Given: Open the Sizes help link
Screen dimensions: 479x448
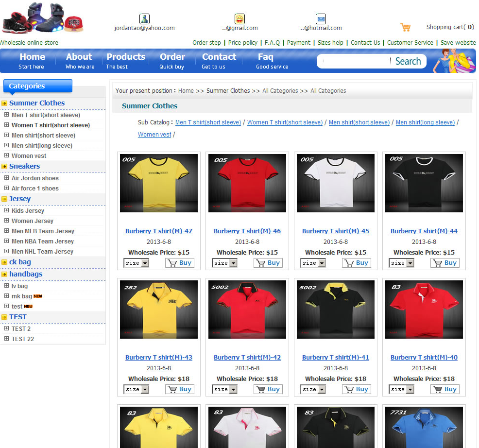Looking at the screenshot, I should click(x=330, y=42).
